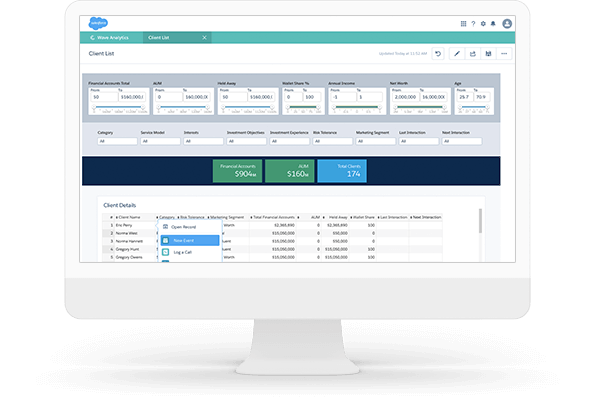Share the dashboard using share icon

[x=472, y=53]
